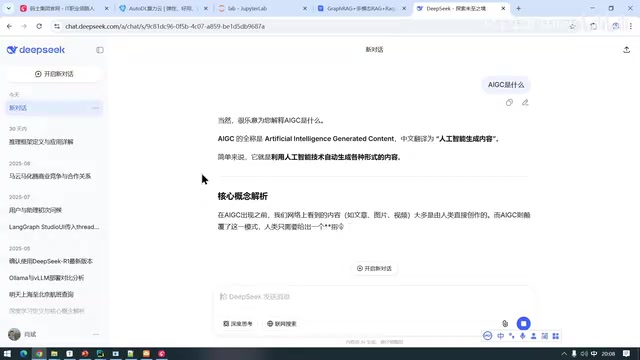Open Chrome three-dot menu

tap(631, 26)
